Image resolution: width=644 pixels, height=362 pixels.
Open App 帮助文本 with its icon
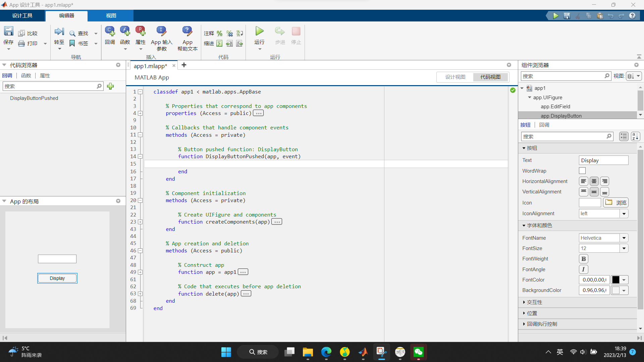click(187, 30)
